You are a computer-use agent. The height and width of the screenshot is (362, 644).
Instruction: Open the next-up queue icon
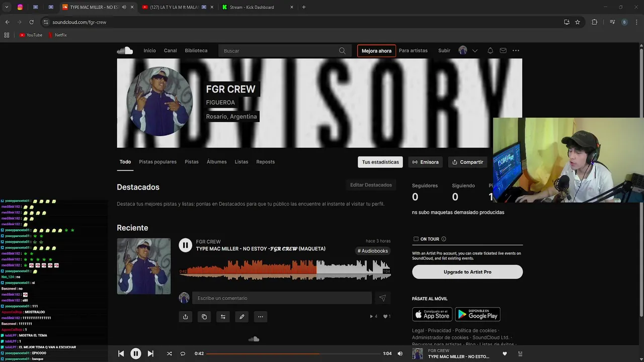(x=520, y=353)
